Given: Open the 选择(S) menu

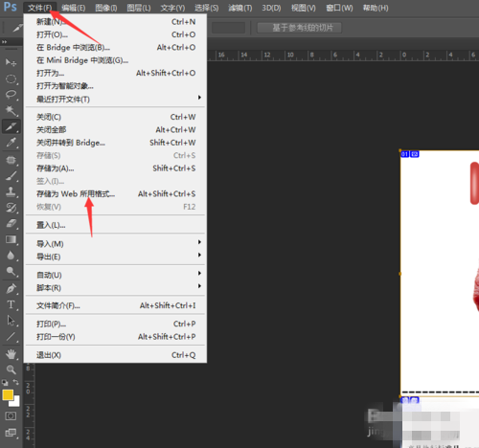Looking at the screenshot, I should tap(207, 8).
